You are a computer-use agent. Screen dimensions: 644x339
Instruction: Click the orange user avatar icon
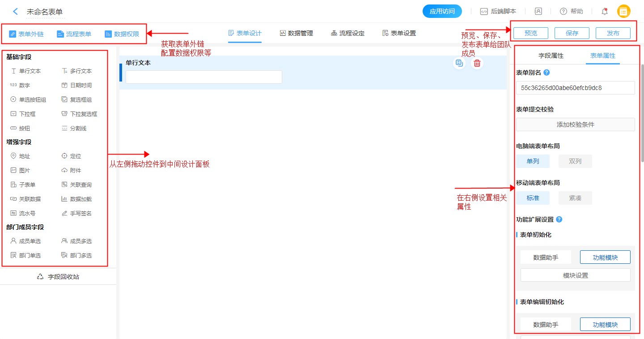623,12
